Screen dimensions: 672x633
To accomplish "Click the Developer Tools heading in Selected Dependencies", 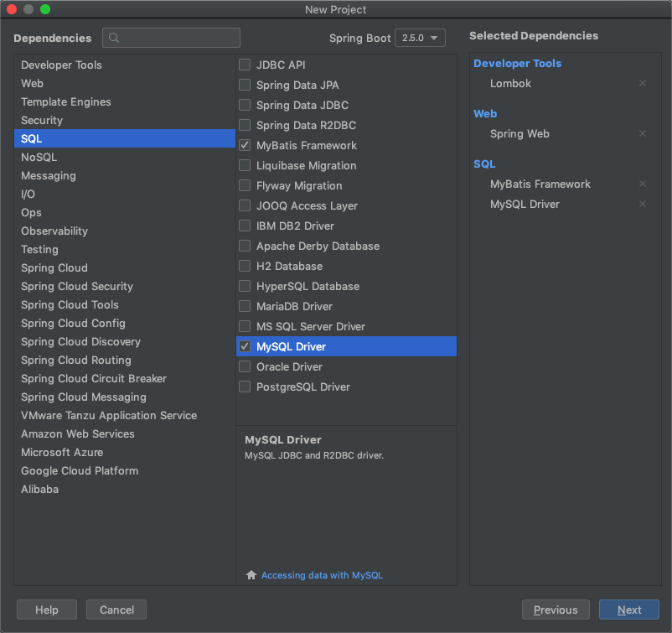I will tap(517, 64).
